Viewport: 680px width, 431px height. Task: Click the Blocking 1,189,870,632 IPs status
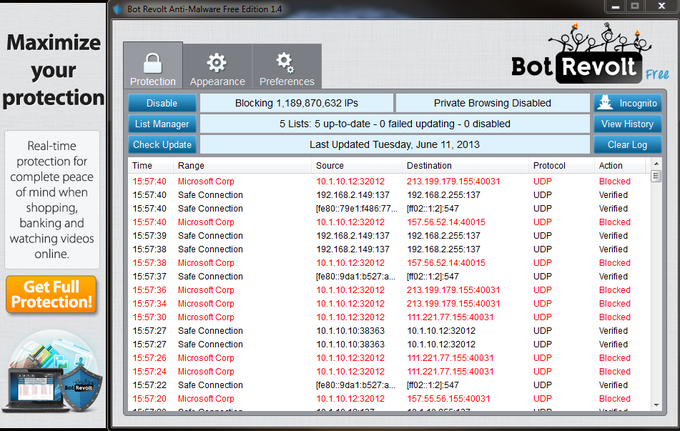(297, 103)
